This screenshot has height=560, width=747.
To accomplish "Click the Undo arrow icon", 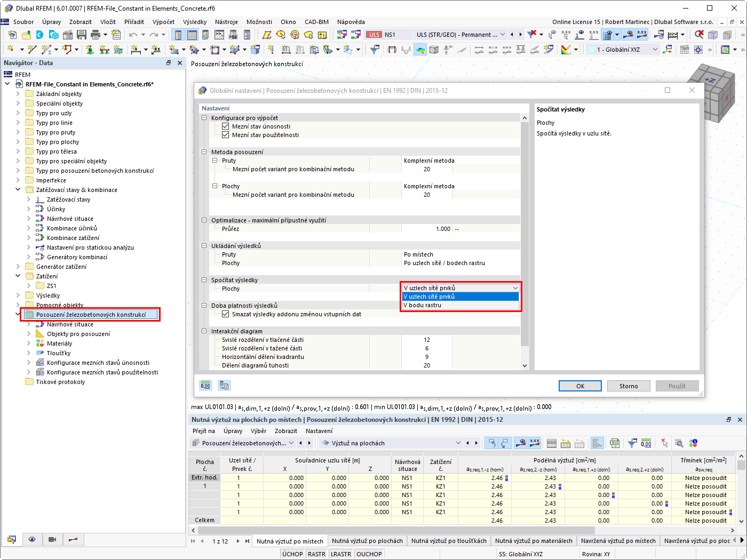I will [133, 35].
